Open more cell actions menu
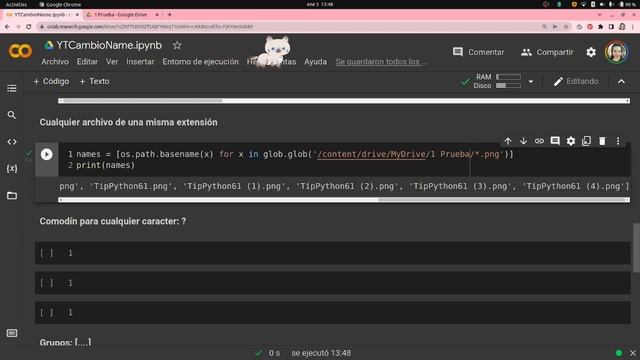Screen dimensions: 640x360 point(618,141)
